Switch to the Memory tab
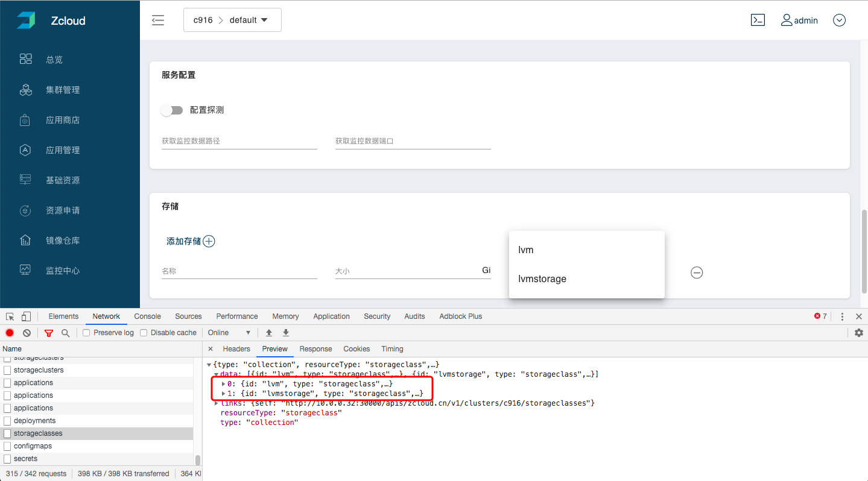 (285, 316)
